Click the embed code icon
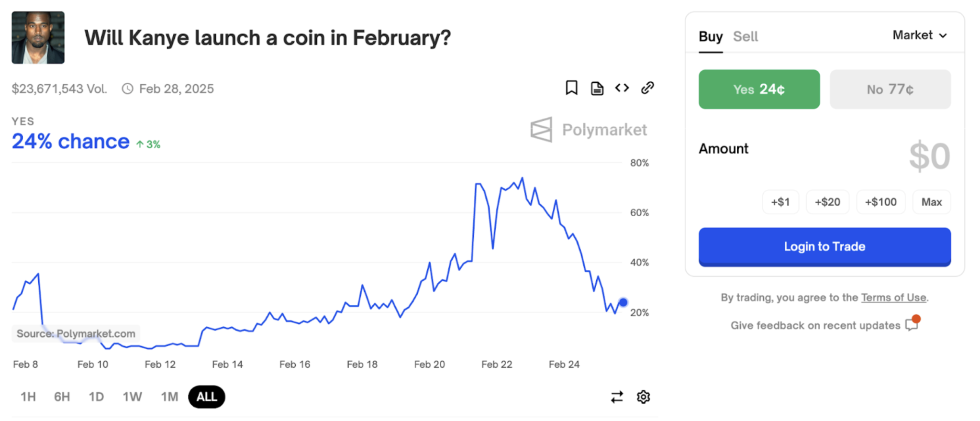This screenshot has width=980, height=421. click(622, 88)
